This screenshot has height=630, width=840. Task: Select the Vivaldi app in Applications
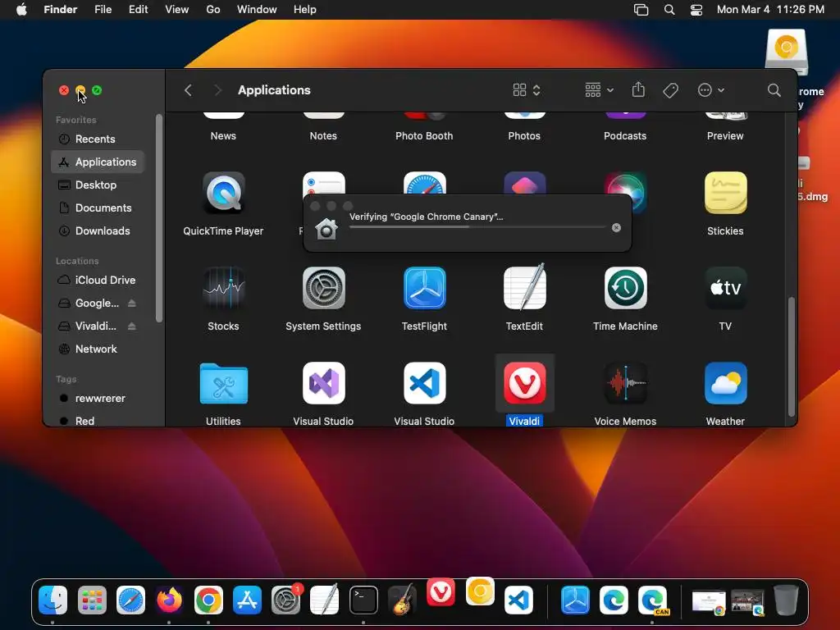pyautogui.click(x=524, y=384)
